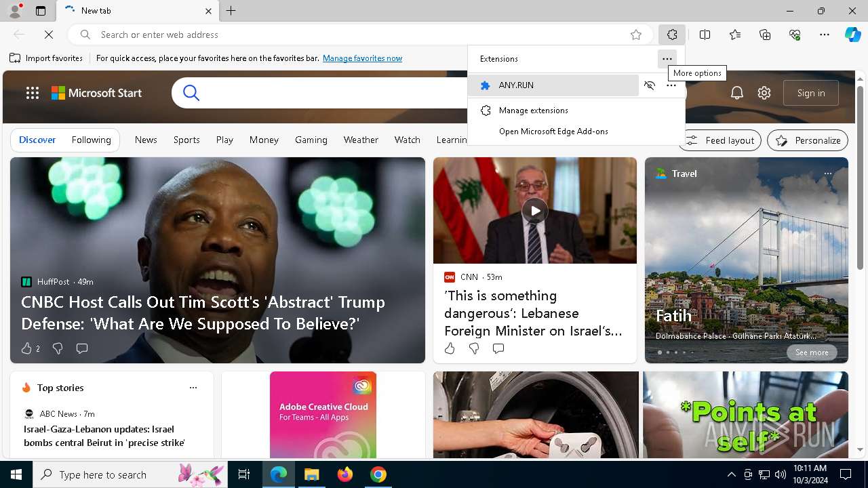Launch the Copilot sidebar icon

(x=852, y=35)
